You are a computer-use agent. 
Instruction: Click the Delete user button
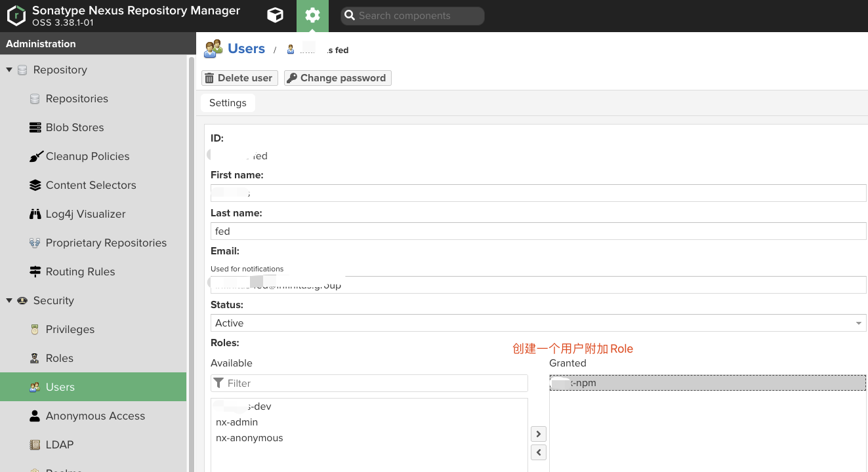(239, 78)
